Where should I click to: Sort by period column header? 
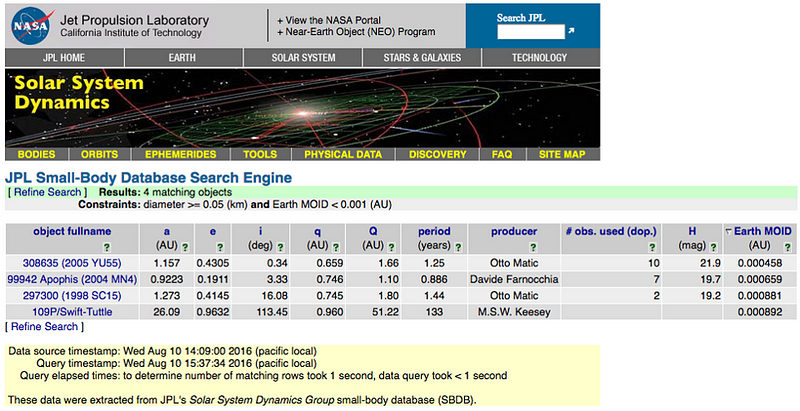[x=434, y=232]
